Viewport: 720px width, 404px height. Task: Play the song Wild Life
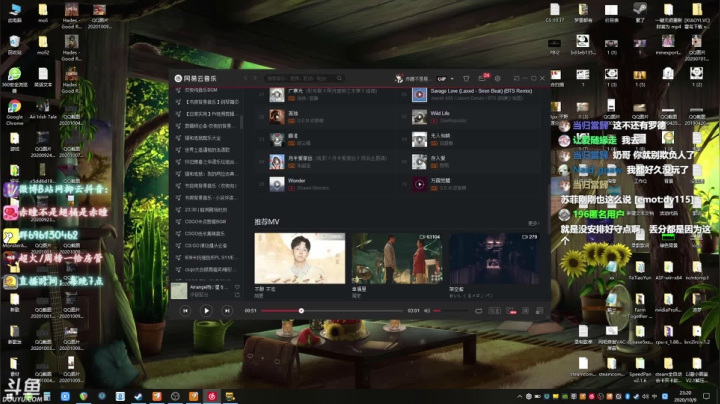tap(419, 117)
